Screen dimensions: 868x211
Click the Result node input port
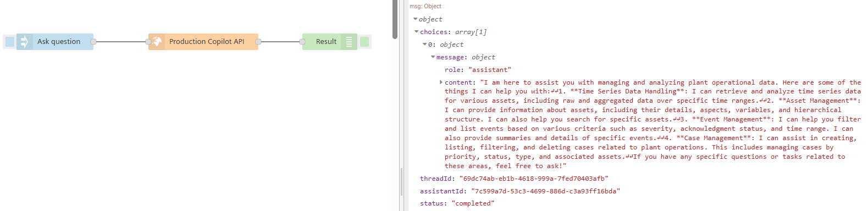(x=302, y=42)
